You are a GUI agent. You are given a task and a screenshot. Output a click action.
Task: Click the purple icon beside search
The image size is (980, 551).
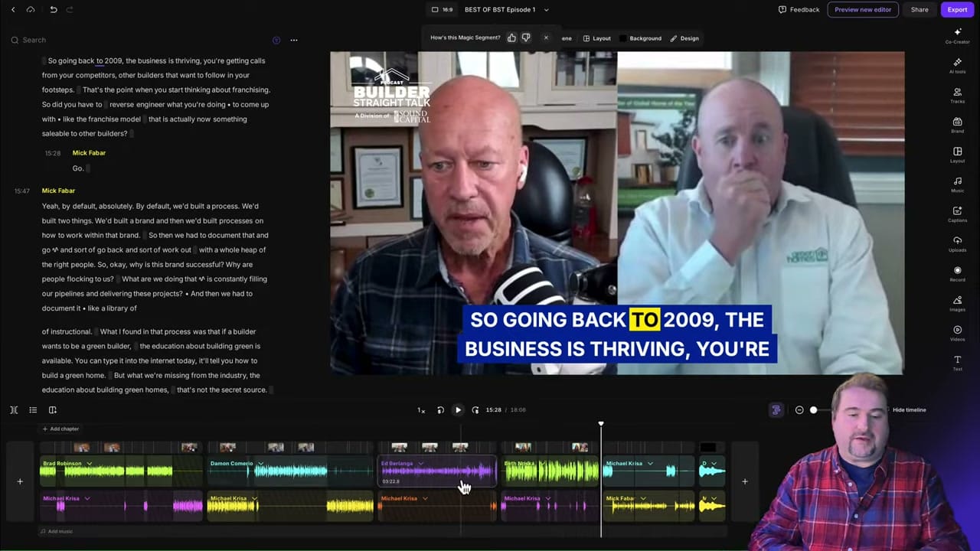(276, 40)
